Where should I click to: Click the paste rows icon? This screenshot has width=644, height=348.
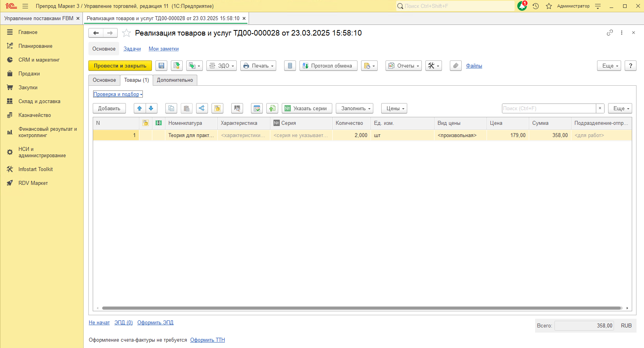tap(187, 108)
